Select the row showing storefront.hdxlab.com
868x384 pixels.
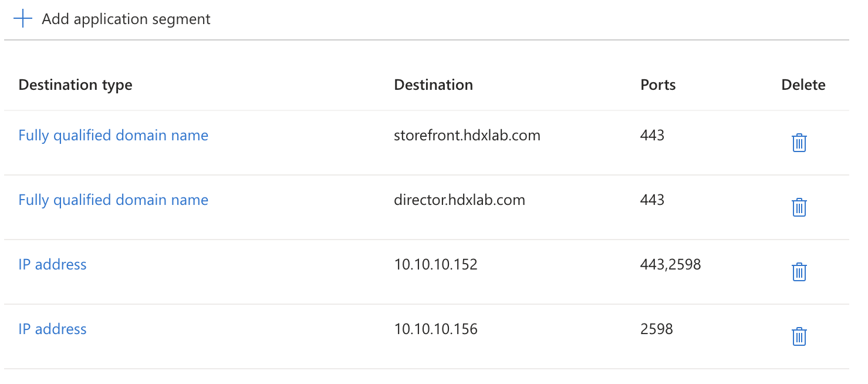[x=467, y=135]
